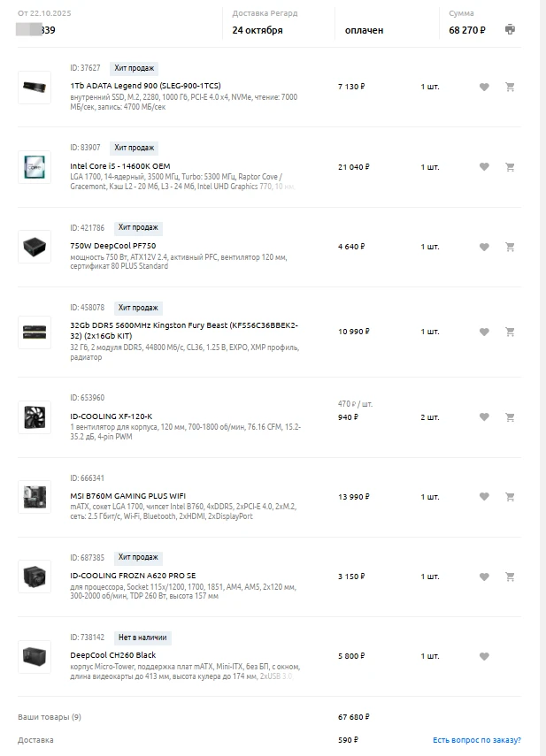Open the Intel Core i5-14600K product thumbnail
546x756 pixels.
tap(35, 166)
